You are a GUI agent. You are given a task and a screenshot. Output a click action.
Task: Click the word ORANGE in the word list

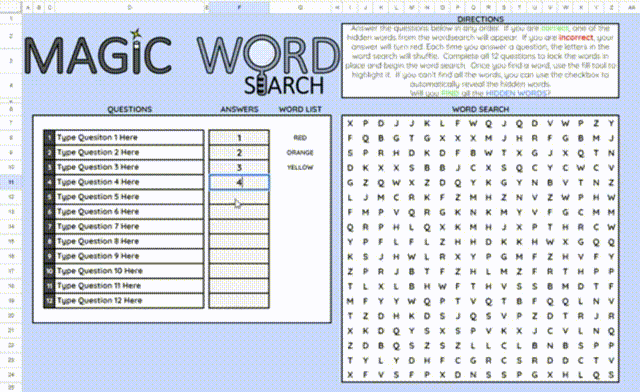[300, 152]
